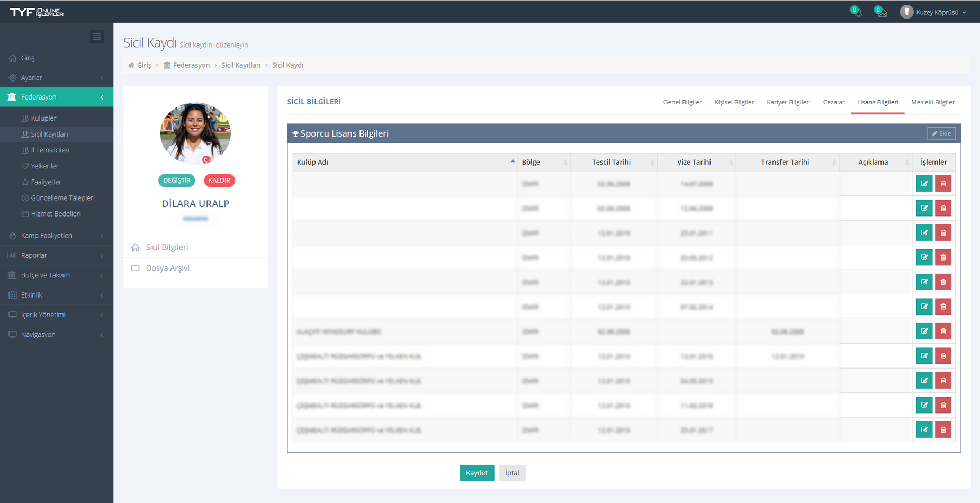Switch to Genel Bilgiler tab

[682, 102]
